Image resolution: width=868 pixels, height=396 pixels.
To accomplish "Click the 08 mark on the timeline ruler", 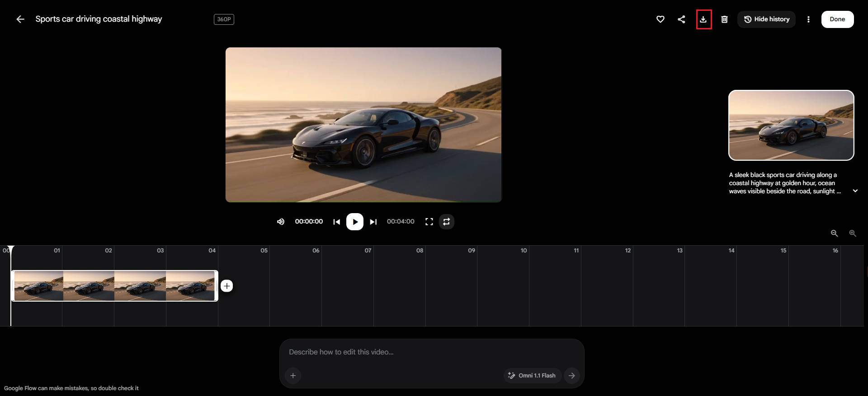I will click(420, 251).
